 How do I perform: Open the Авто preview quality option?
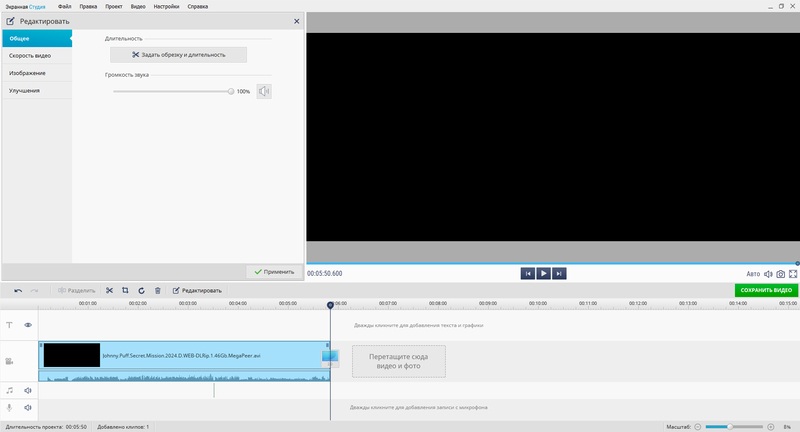(753, 274)
